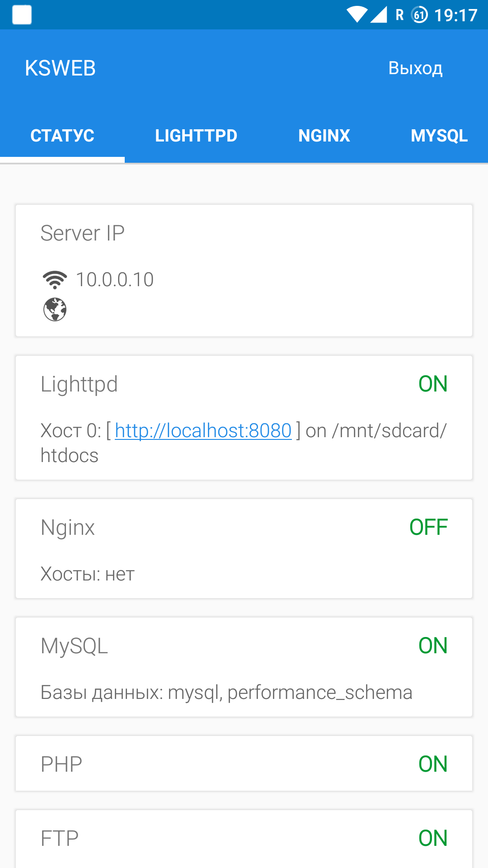Switch to the NGINX tab
The height and width of the screenshot is (868, 488).
click(x=324, y=136)
